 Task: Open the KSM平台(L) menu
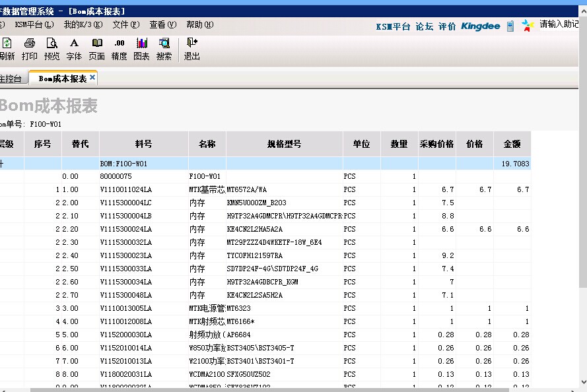tap(34, 24)
